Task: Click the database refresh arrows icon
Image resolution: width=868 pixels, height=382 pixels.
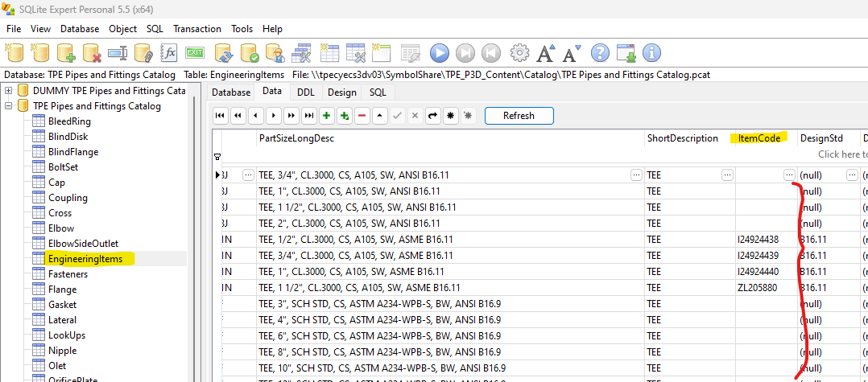Action: click(x=224, y=53)
